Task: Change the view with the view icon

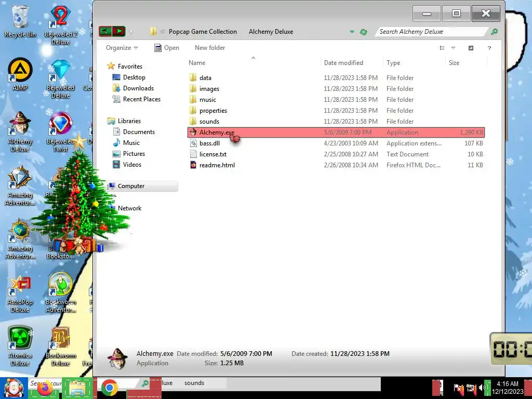Action: (442, 48)
